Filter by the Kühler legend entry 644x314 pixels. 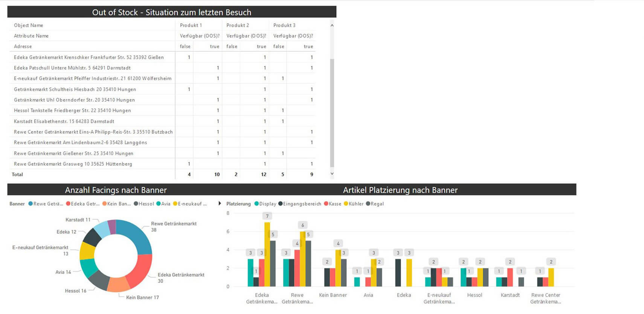coord(354,204)
